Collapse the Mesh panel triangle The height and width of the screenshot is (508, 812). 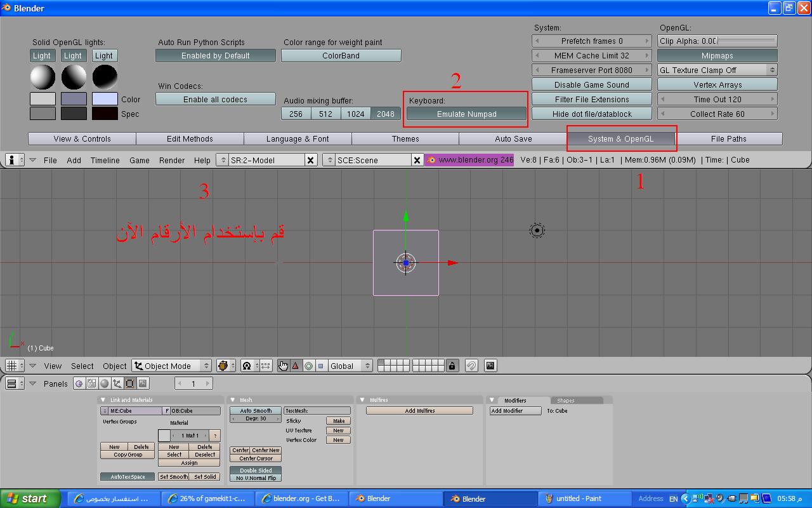pos(233,400)
